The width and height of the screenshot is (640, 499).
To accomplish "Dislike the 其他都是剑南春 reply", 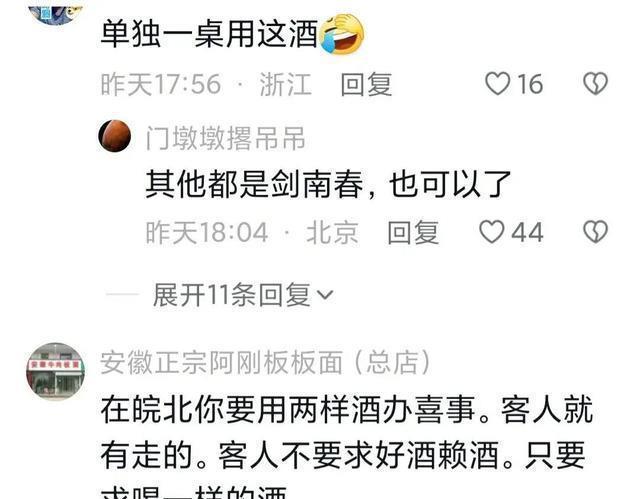I will click(595, 232).
